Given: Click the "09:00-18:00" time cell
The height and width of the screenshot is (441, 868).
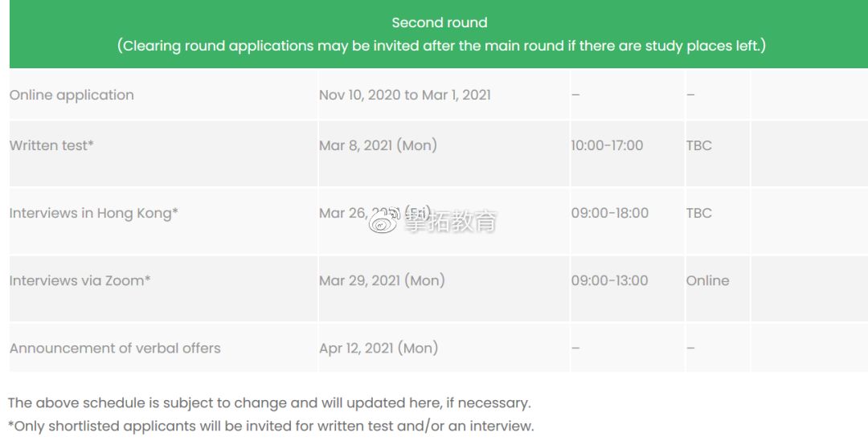Looking at the screenshot, I should point(609,213).
